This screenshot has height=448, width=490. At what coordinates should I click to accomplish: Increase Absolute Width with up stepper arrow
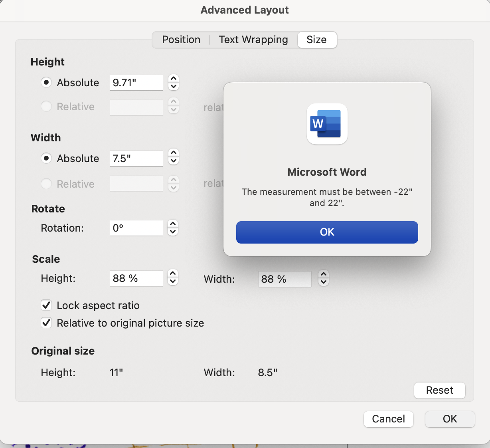click(x=174, y=154)
